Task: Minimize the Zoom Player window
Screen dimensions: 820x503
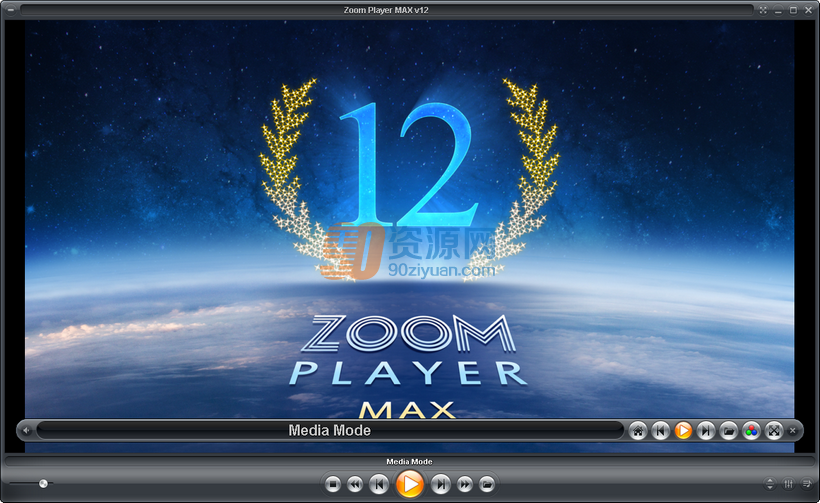Action: [x=778, y=10]
